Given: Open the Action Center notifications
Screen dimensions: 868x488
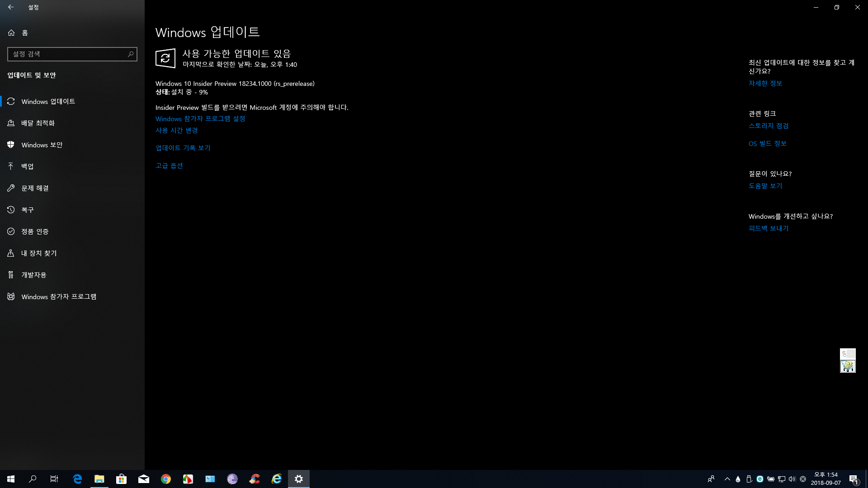Looking at the screenshot, I should pos(854,479).
